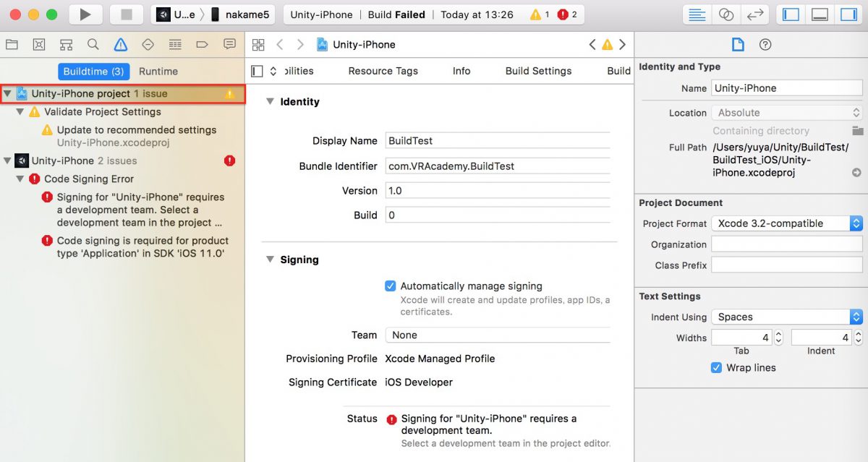Screen dimensions: 868x462
Task: Disable the Wrap lines checkbox
Action: click(x=716, y=367)
